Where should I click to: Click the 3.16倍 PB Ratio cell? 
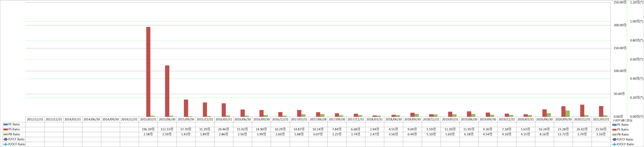point(601,134)
